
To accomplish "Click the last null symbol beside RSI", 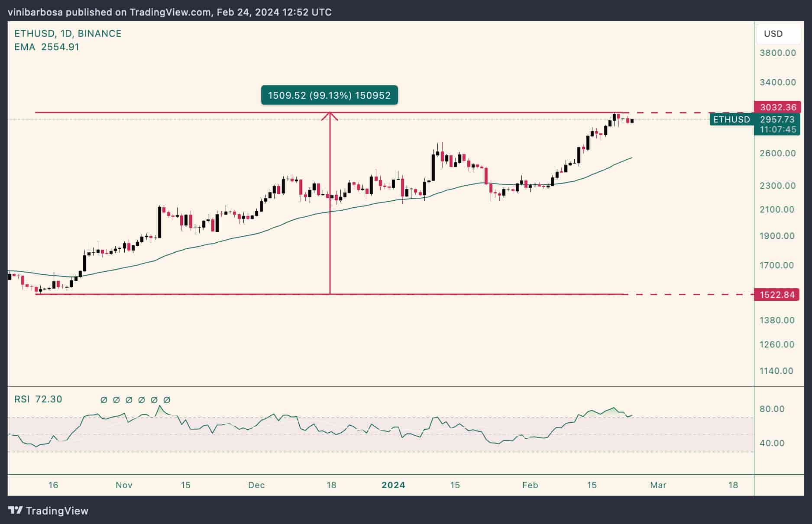I will (x=167, y=400).
